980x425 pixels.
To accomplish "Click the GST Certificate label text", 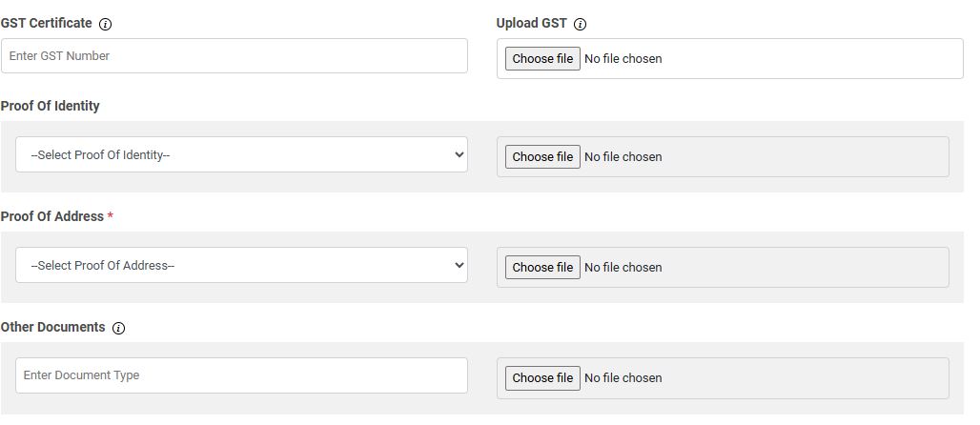I will pyautogui.click(x=47, y=23).
